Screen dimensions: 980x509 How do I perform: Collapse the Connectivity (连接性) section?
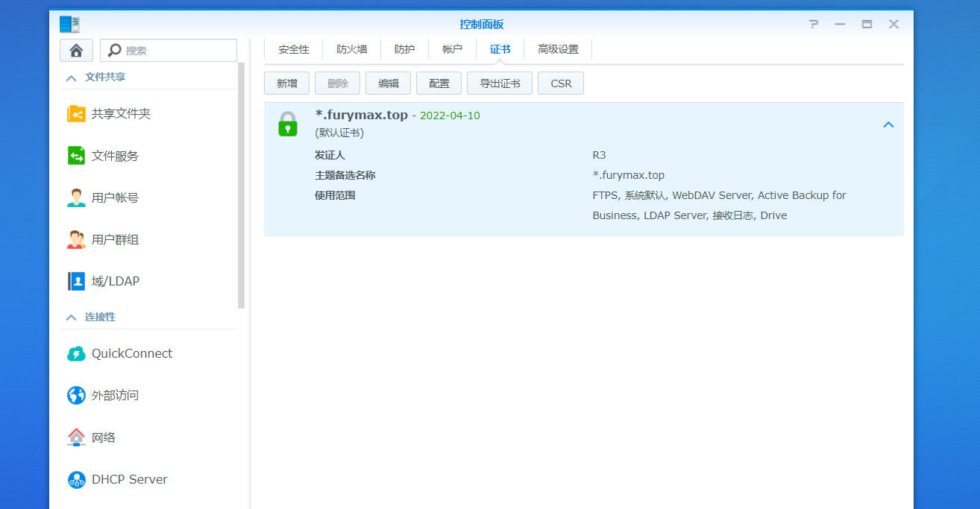[71, 317]
